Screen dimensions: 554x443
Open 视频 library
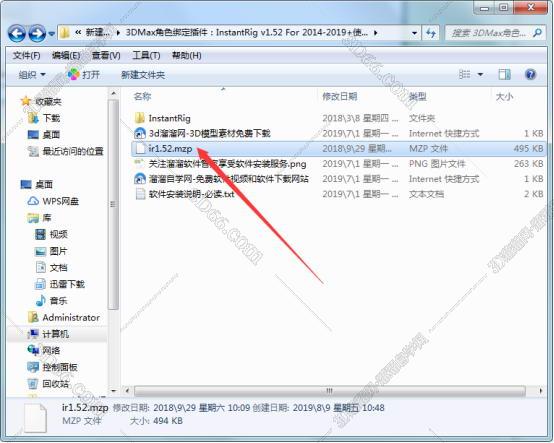[x=51, y=234]
